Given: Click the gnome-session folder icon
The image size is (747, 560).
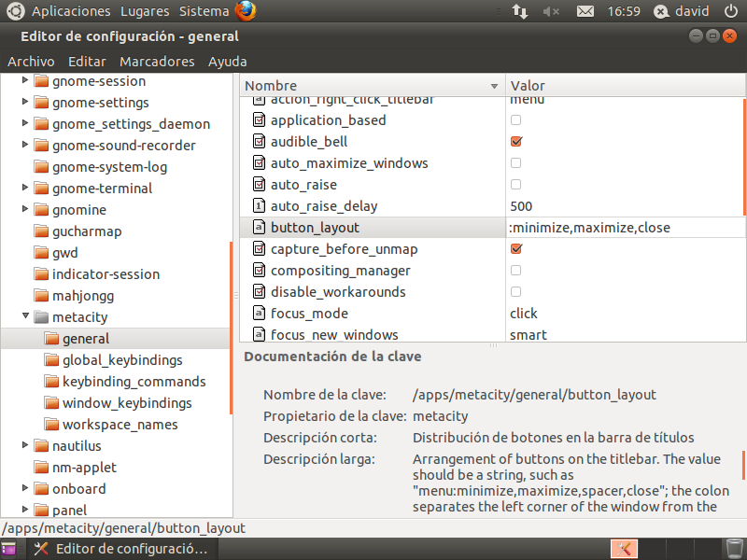Looking at the screenshot, I should click(x=41, y=81).
